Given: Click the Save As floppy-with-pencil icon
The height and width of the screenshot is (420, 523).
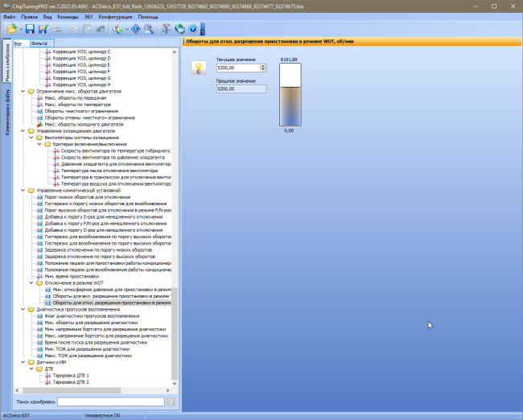Looking at the screenshot, I should point(43,29).
